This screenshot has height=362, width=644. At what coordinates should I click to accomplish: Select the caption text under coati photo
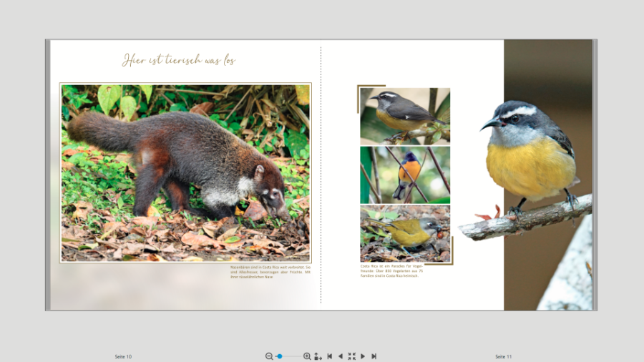coord(271,272)
